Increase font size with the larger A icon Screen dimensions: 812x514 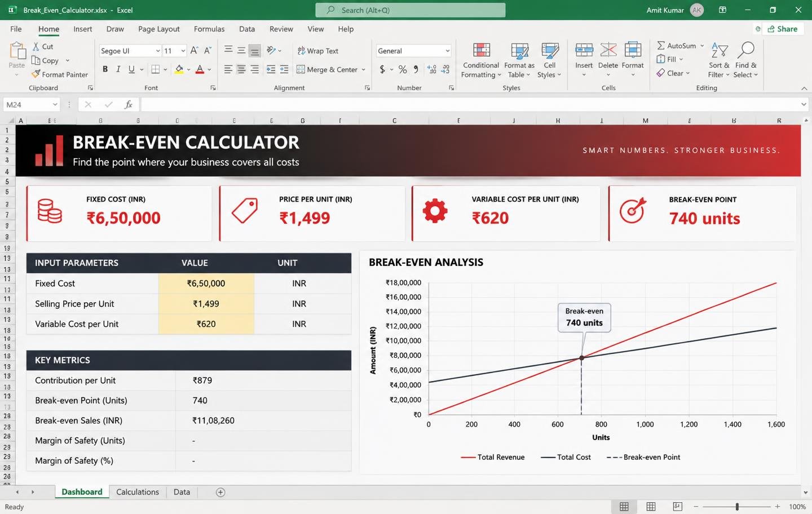pyautogui.click(x=194, y=50)
